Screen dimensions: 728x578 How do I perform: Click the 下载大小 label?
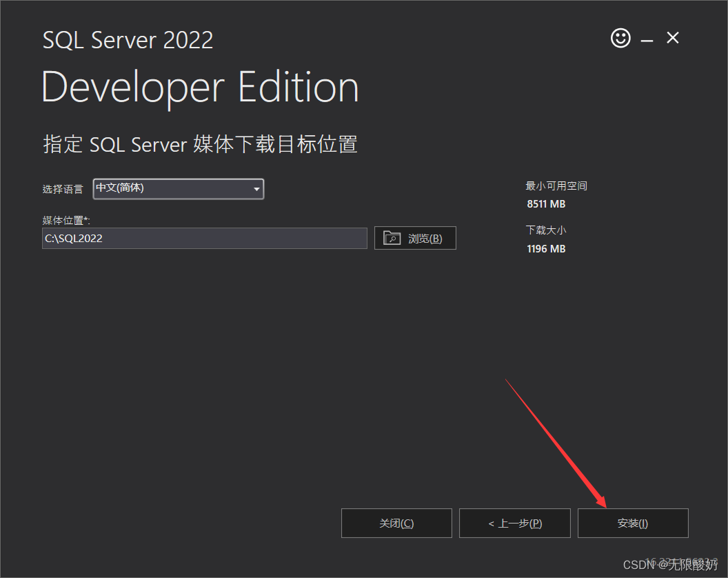pos(545,230)
